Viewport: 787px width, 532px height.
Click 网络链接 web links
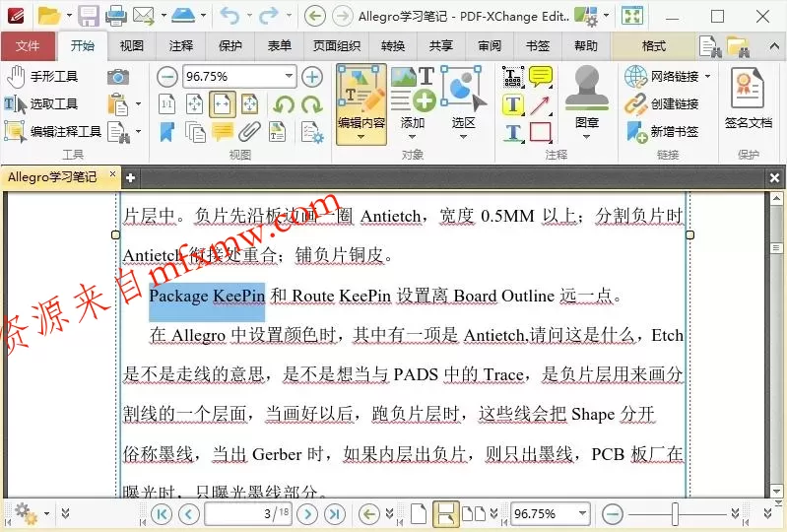[x=662, y=76]
